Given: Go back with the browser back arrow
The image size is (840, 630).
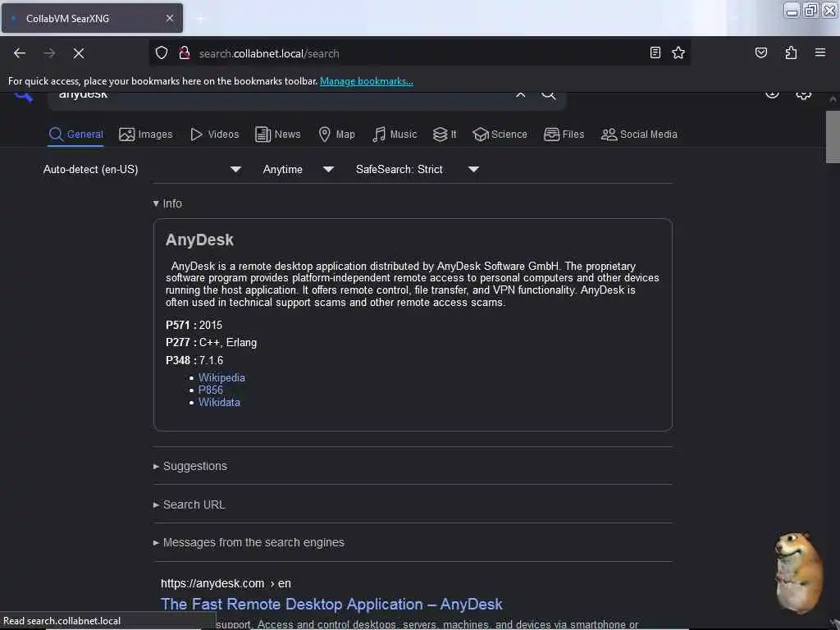Looking at the screenshot, I should [20, 53].
